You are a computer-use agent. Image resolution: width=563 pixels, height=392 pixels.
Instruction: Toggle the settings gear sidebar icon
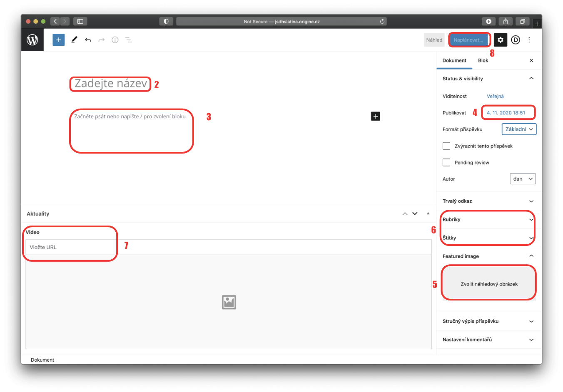coord(501,40)
